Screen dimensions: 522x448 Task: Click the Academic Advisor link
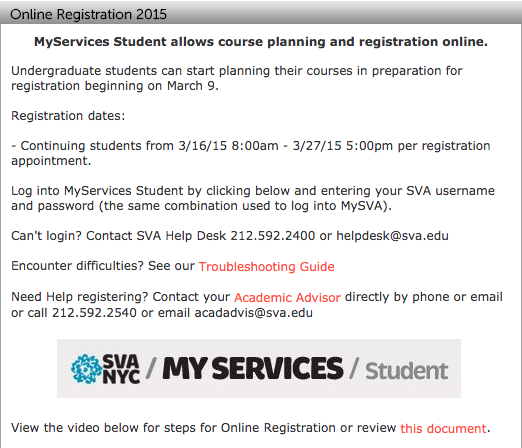(x=287, y=297)
